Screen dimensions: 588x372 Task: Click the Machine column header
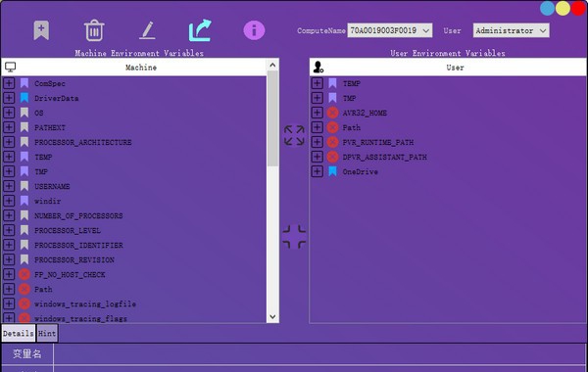pyautogui.click(x=134, y=67)
